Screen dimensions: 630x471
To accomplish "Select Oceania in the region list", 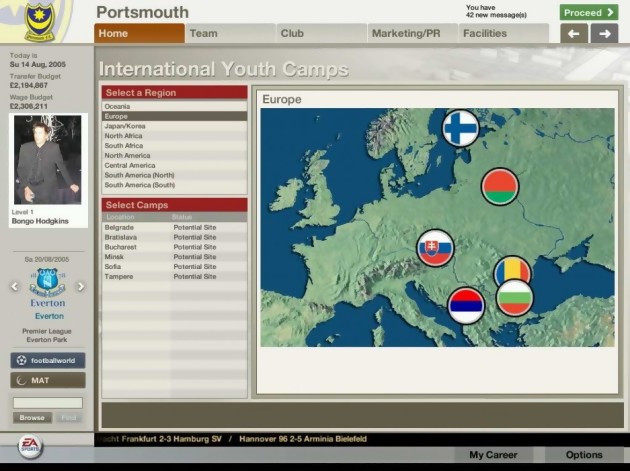I will pyautogui.click(x=174, y=107).
